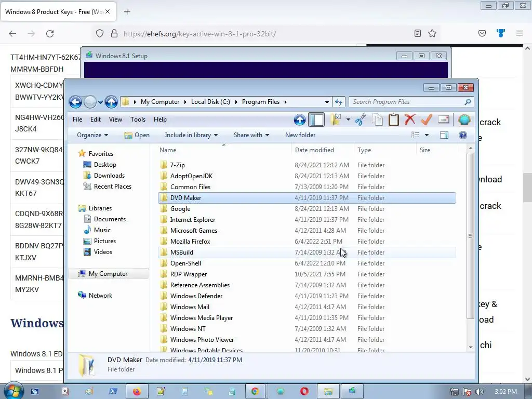Click the Classic Shell Up arrow toolbar icon
The height and width of the screenshot is (399, 532).
pos(300,119)
